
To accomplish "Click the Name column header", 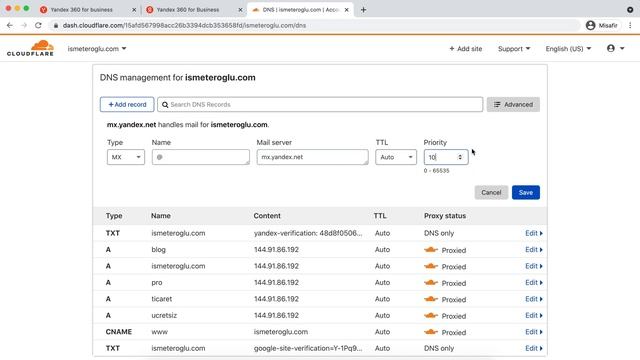I will [161, 216].
